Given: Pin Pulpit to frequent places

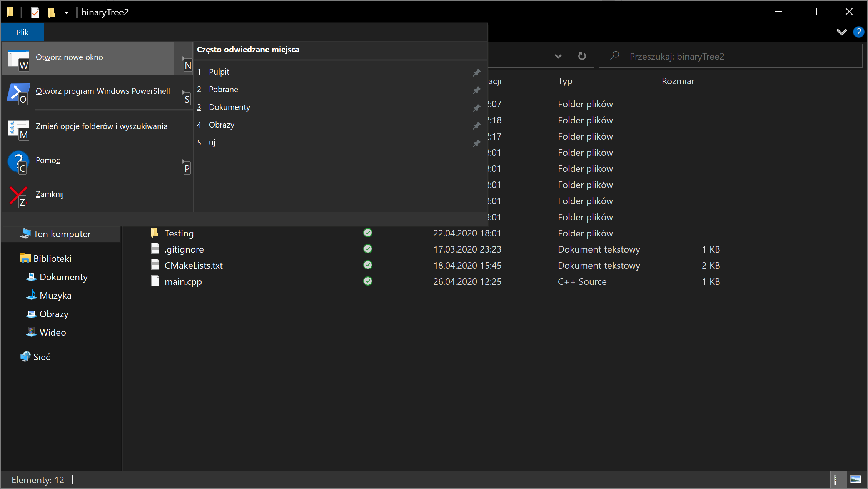Looking at the screenshot, I should [476, 72].
